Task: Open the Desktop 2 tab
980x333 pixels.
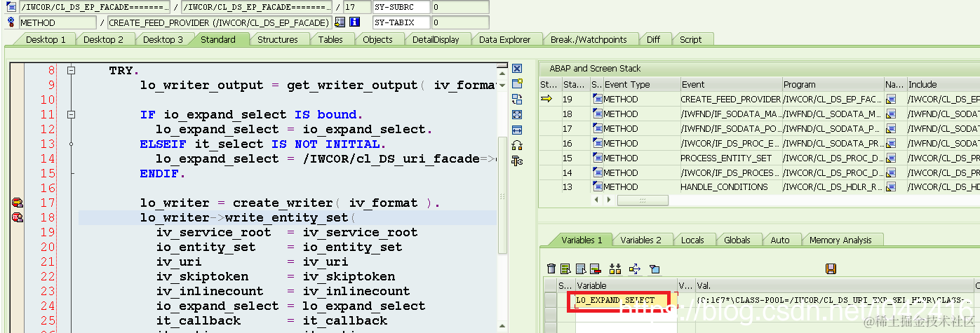Action: [x=103, y=40]
